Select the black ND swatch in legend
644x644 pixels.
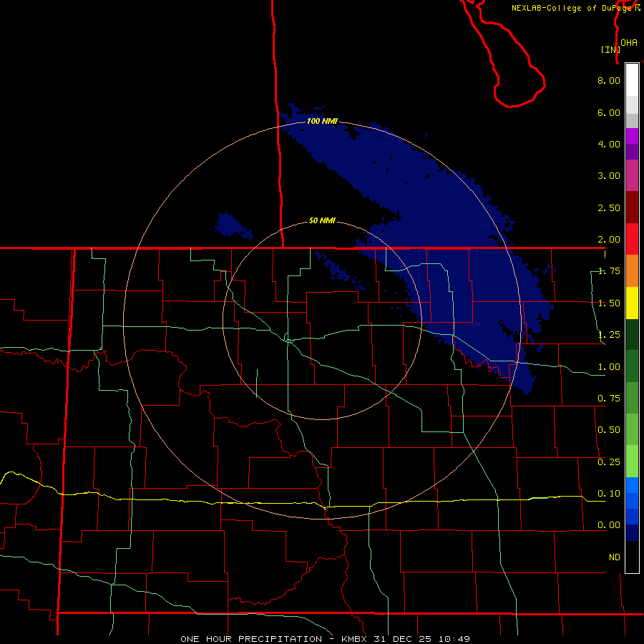click(632, 557)
